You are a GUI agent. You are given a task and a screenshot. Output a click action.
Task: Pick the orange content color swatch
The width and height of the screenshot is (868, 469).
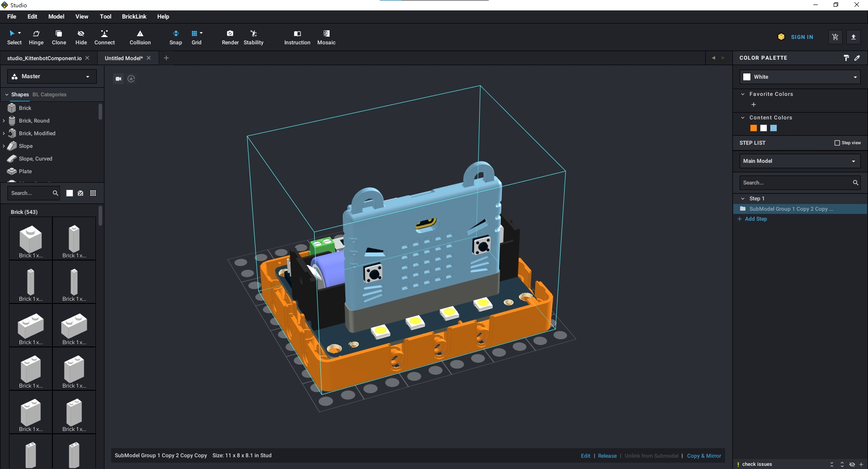[754, 128]
